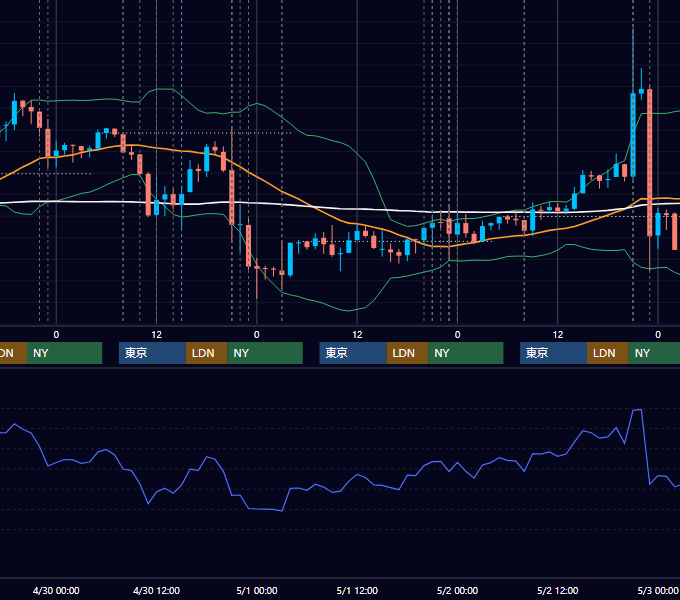Image resolution: width=680 pixels, height=600 pixels.
Task: Click the 5/1 12:00 date label
Action: point(357,590)
